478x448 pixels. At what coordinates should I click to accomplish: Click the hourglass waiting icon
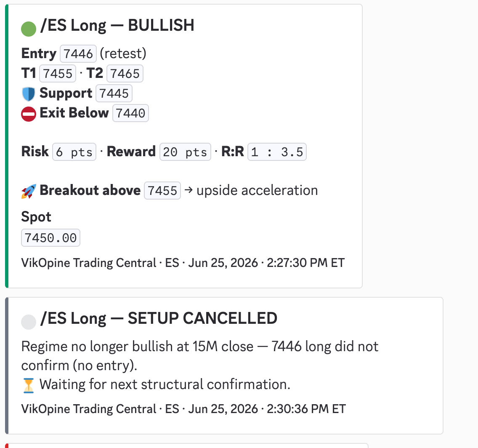[x=29, y=386]
